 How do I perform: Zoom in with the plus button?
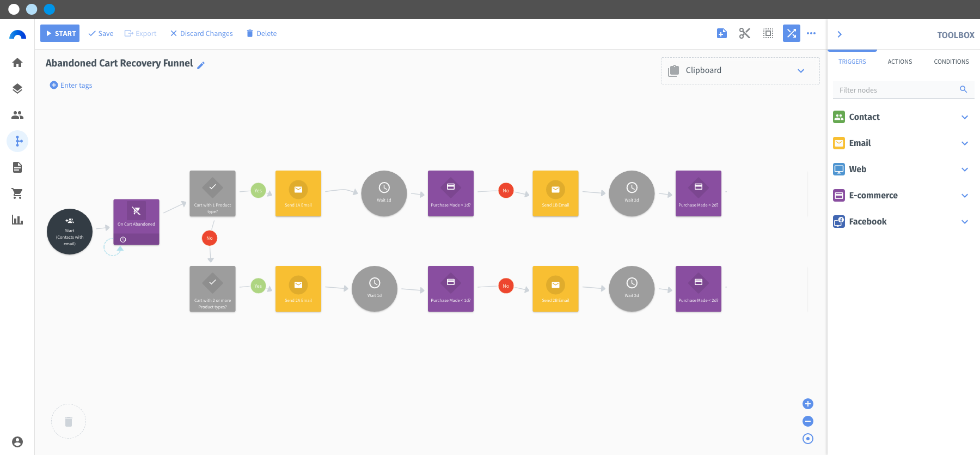pos(808,404)
